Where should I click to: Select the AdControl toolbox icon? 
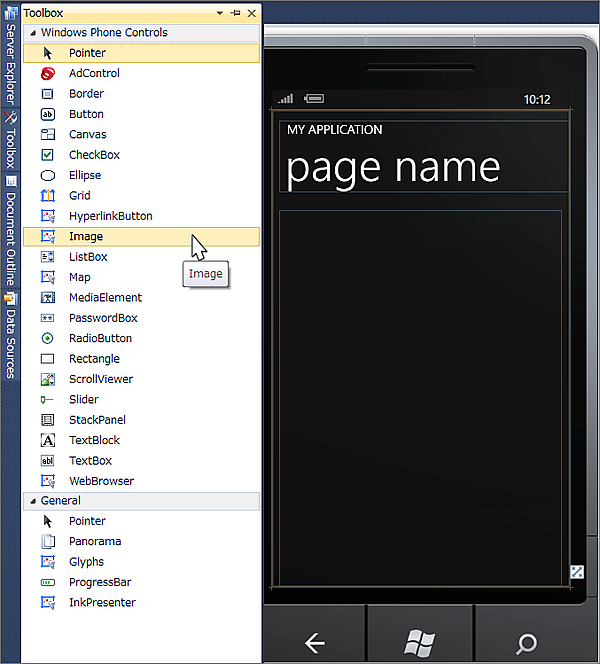tap(47, 73)
